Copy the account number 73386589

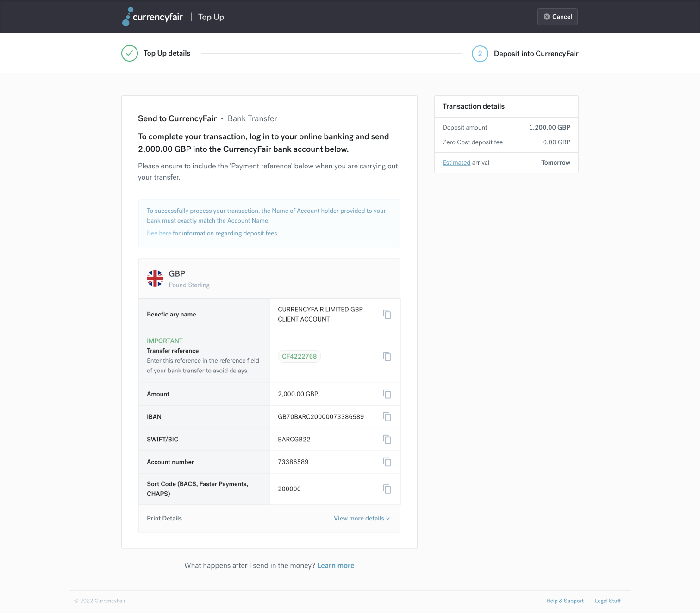tap(387, 462)
